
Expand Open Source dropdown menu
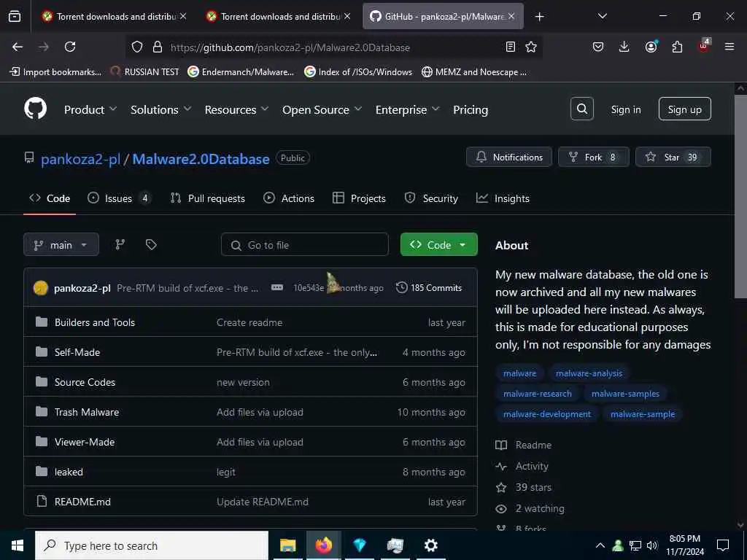pyautogui.click(x=322, y=109)
